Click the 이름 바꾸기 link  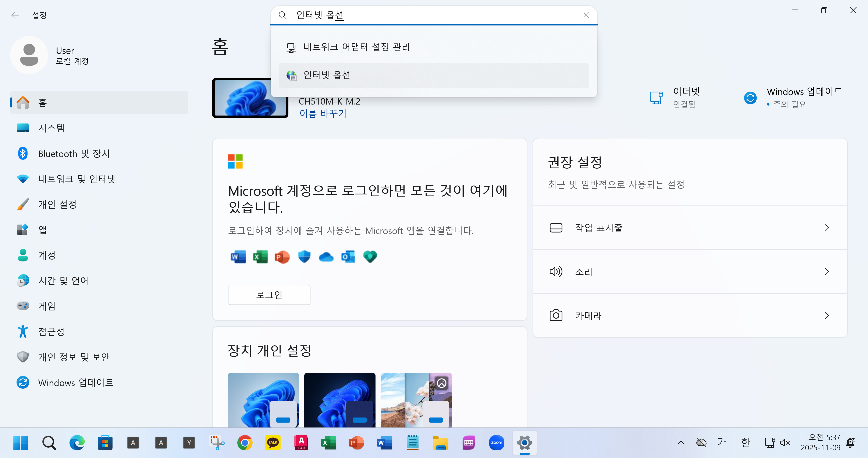pos(323,113)
